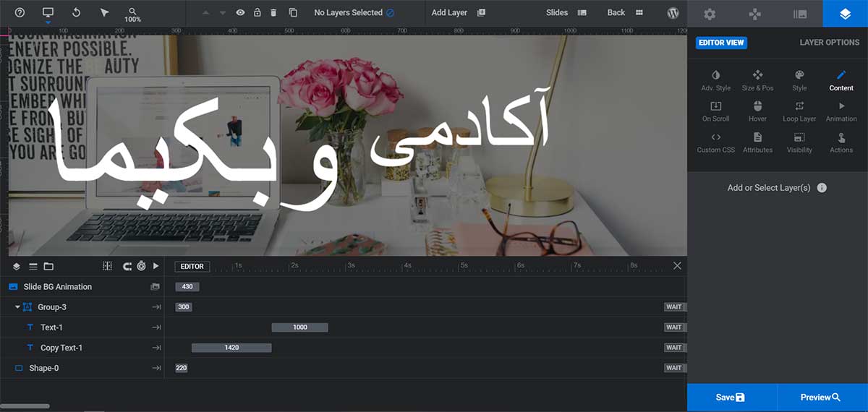
Task: Select the pointer selection tool
Action: tap(105, 13)
